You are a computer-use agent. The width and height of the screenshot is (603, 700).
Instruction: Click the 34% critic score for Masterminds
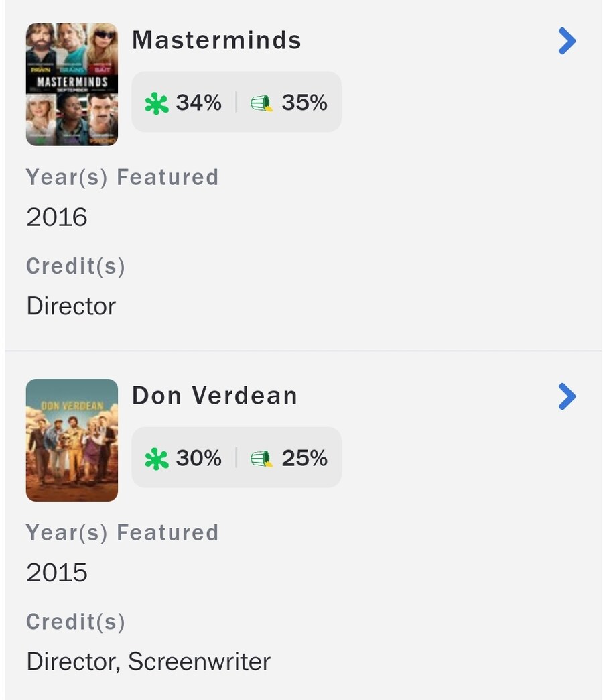click(198, 103)
